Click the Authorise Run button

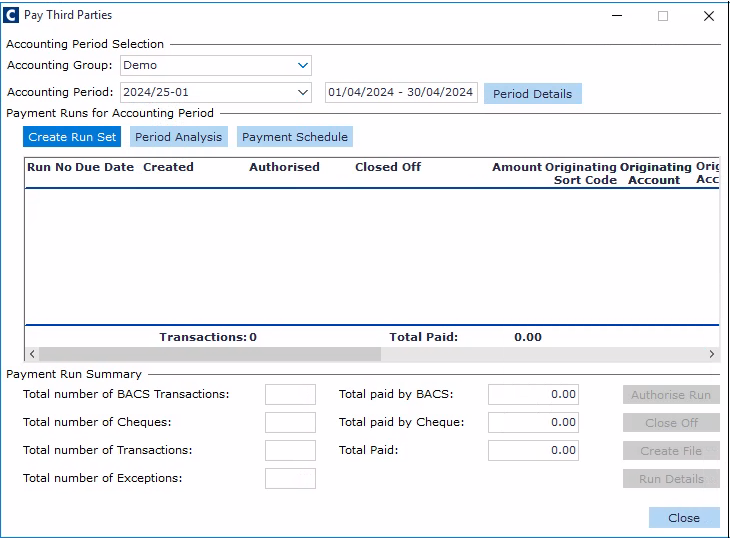pos(671,395)
